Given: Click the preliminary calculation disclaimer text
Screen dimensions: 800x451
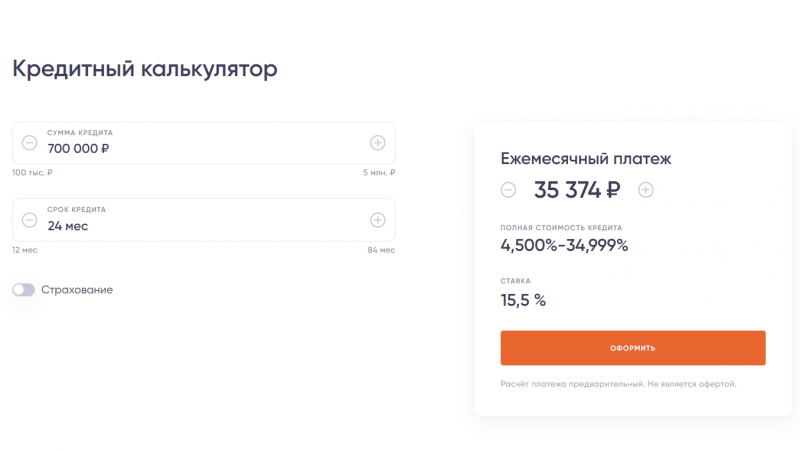Looking at the screenshot, I should pos(618,383).
